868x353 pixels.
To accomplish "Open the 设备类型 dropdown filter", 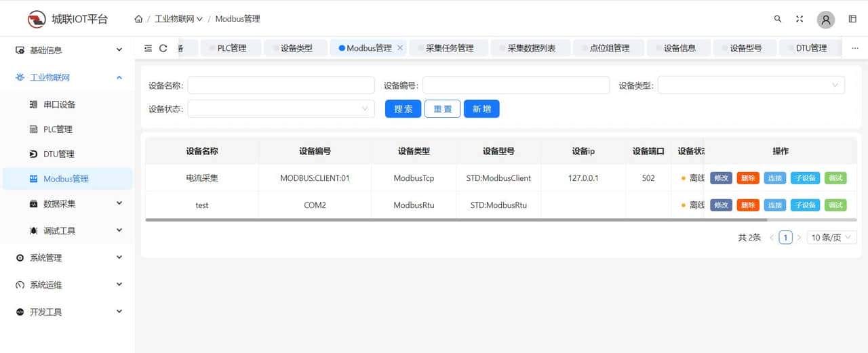I will [x=751, y=85].
